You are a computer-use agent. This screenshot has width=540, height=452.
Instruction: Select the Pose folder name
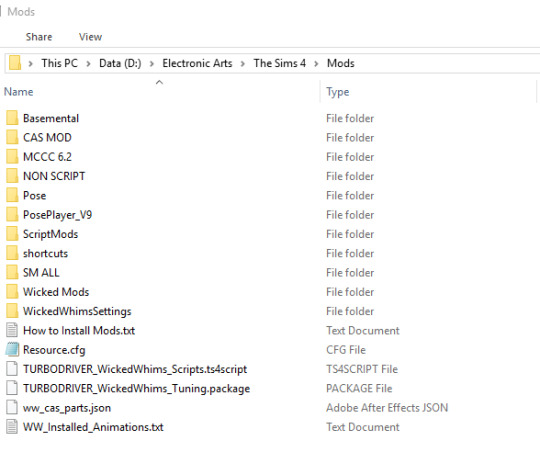pyautogui.click(x=34, y=196)
